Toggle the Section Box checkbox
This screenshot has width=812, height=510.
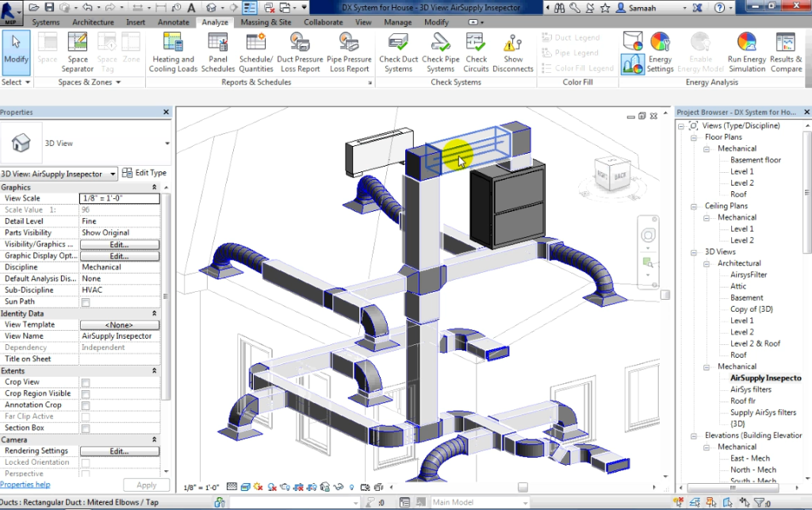click(86, 428)
